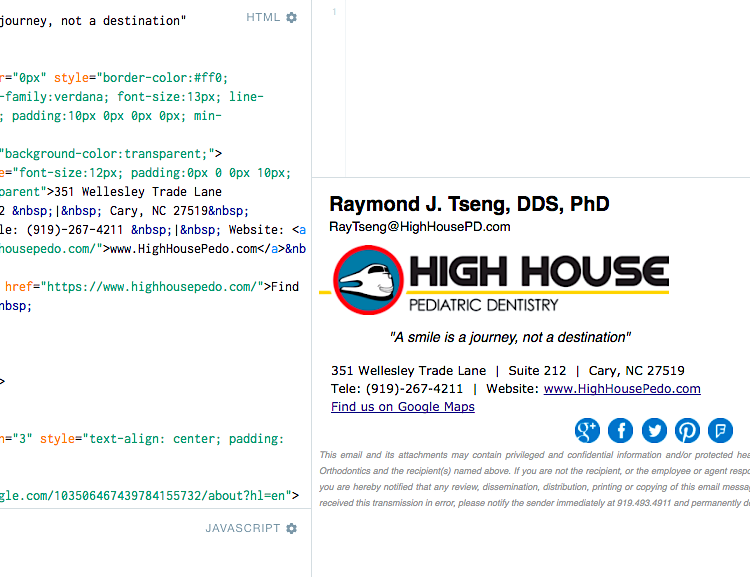Click the Tele: (919)-267-4211 phone text
The image size is (750, 577).
(397, 388)
